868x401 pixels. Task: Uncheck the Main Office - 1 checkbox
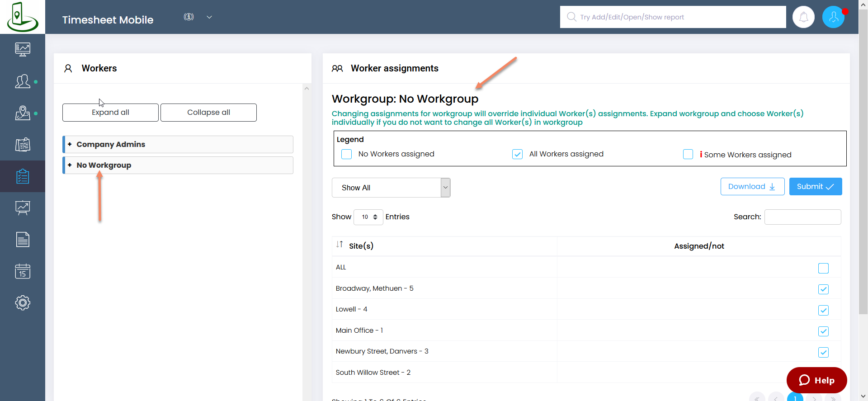(823, 331)
